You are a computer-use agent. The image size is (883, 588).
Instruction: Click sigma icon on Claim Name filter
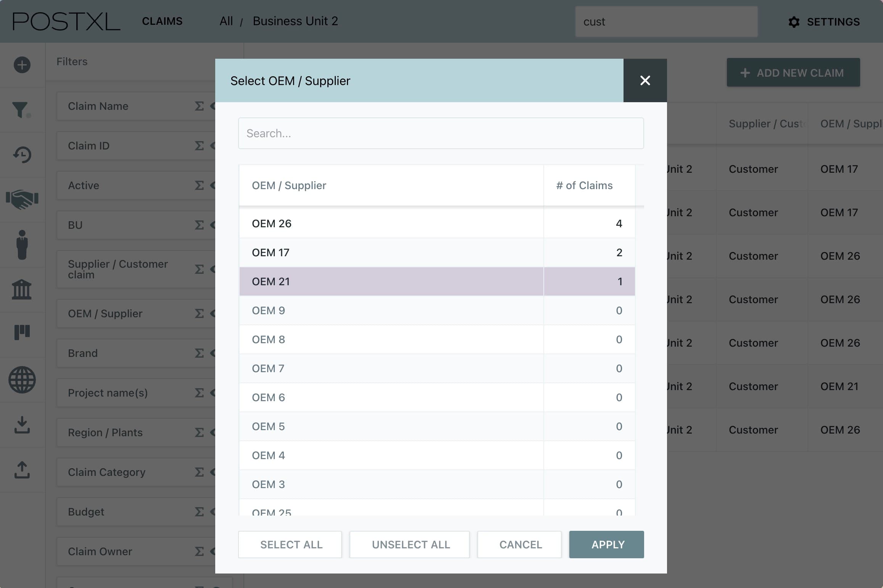199,106
